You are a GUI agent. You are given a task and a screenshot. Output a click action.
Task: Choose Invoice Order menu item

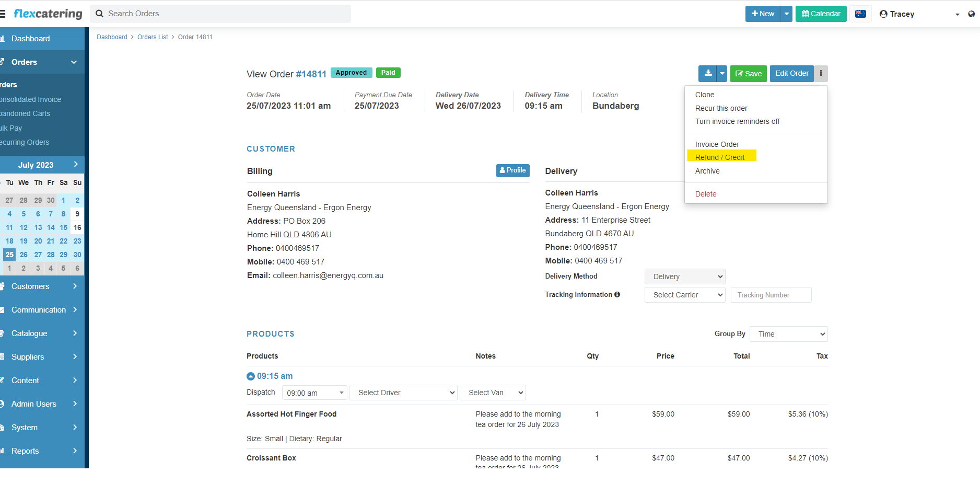coord(717,144)
